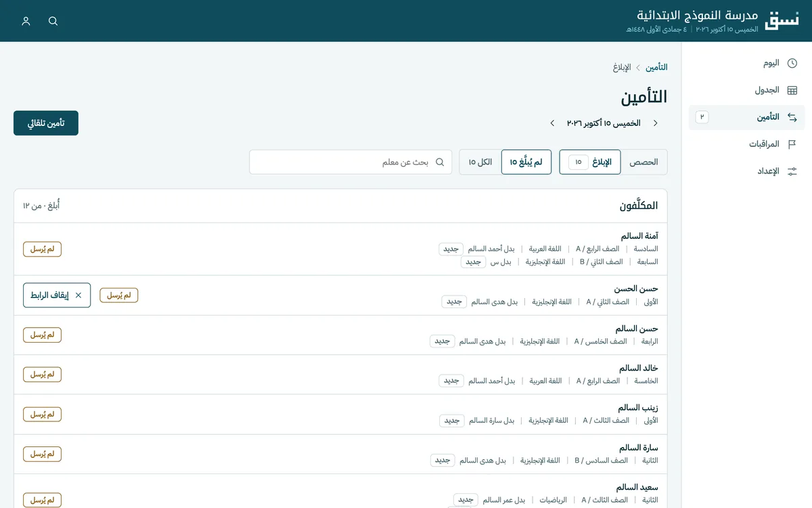812x508 pixels.
Task: Click الرياضيات in سعيد السالم's row
Action: (554, 500)
